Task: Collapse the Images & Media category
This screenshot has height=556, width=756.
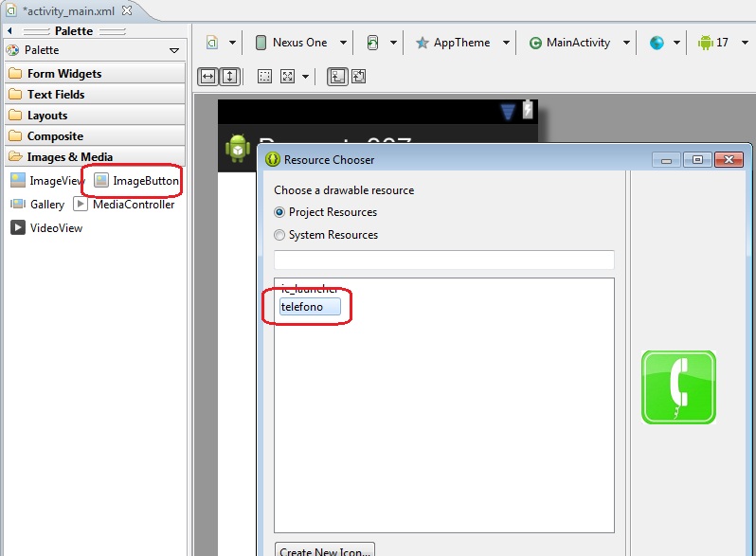Action: pos(95,156)
